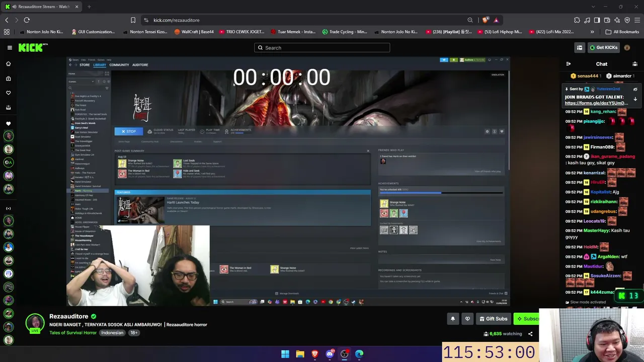Select the Rezaauditore Stream browser tab
Viewport: 644px width, 362px height.
[41, 7]
